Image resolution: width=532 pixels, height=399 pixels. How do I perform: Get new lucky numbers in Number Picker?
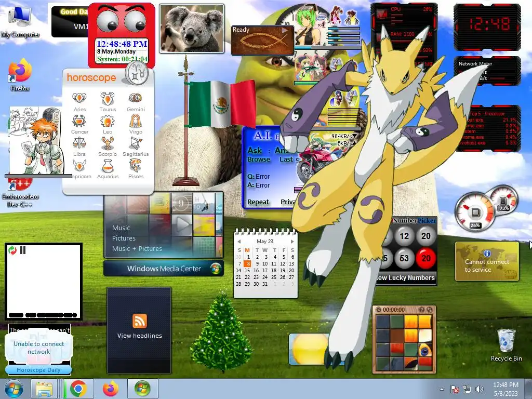click(406, 278)
